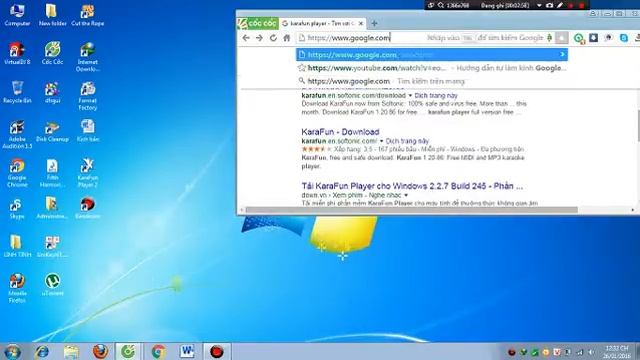Click the horizontal scrollbar of browser page

(411, 210)
